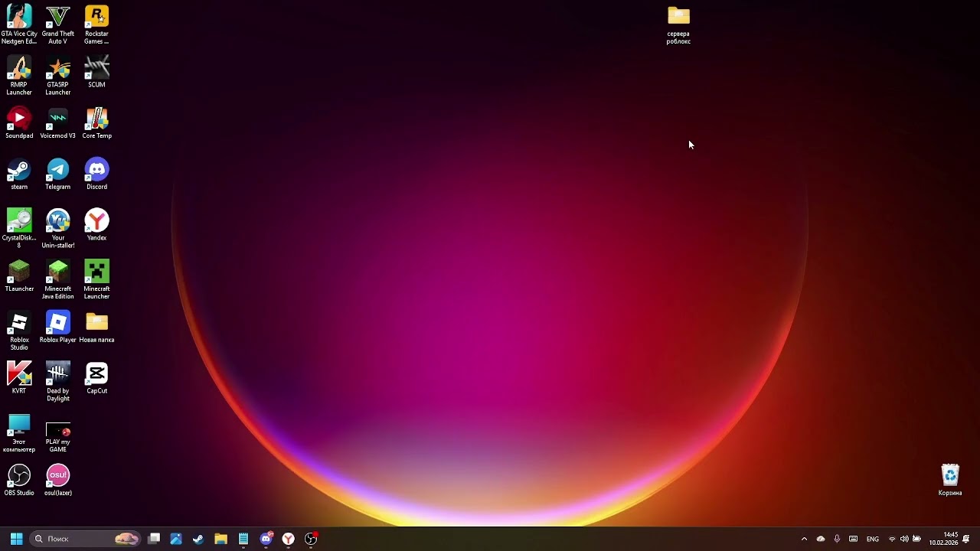Select the Discord desktop icon

pyautogui.click(x=96, y=174)
